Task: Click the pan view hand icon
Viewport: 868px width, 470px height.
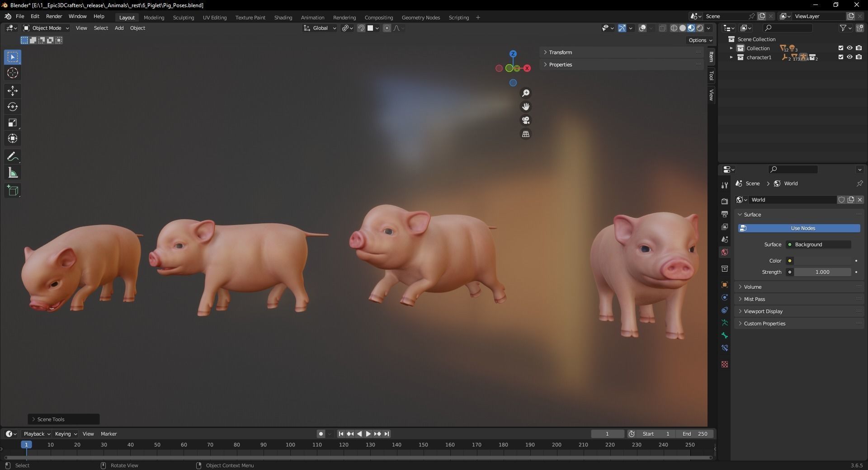Action: 526,107
